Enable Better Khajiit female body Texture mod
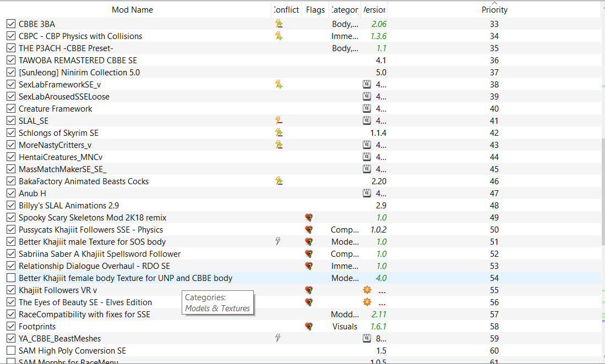This screenshot has height=364, width=605. point(11,278)
